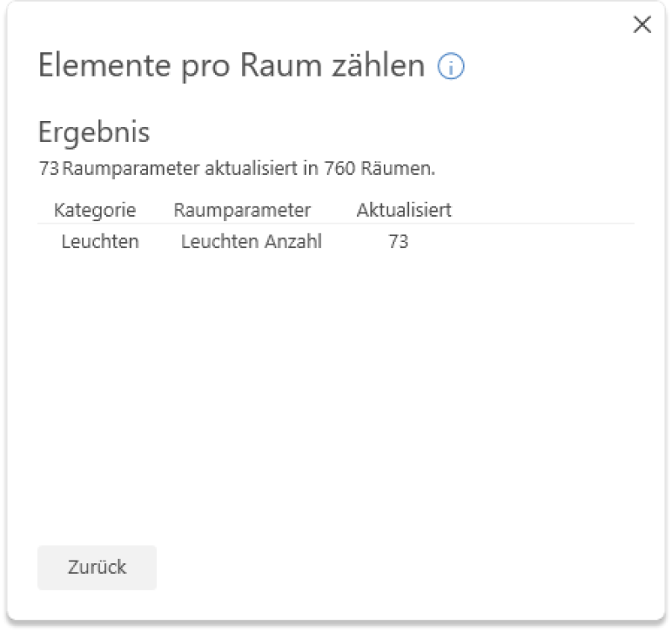
Task: Click the Aktualisiert column header
Action: (x=404, y=210)
